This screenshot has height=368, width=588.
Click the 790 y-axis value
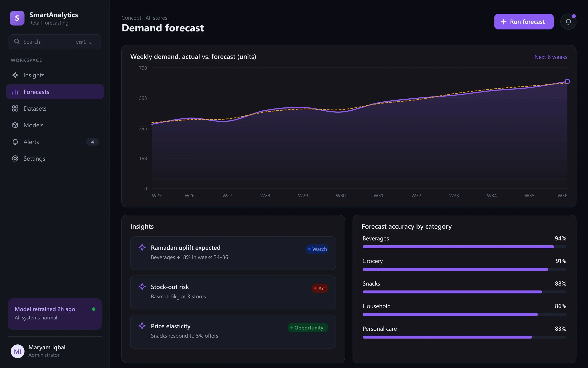coord(143,68)
